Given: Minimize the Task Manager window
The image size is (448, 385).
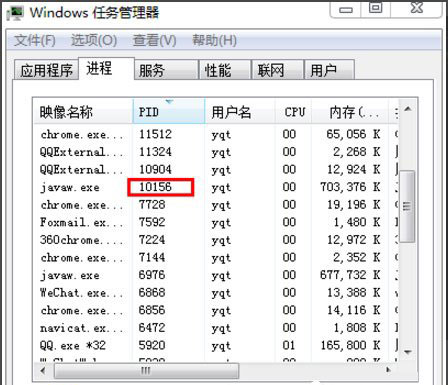Looking at the screenshot, I should 346,9.
